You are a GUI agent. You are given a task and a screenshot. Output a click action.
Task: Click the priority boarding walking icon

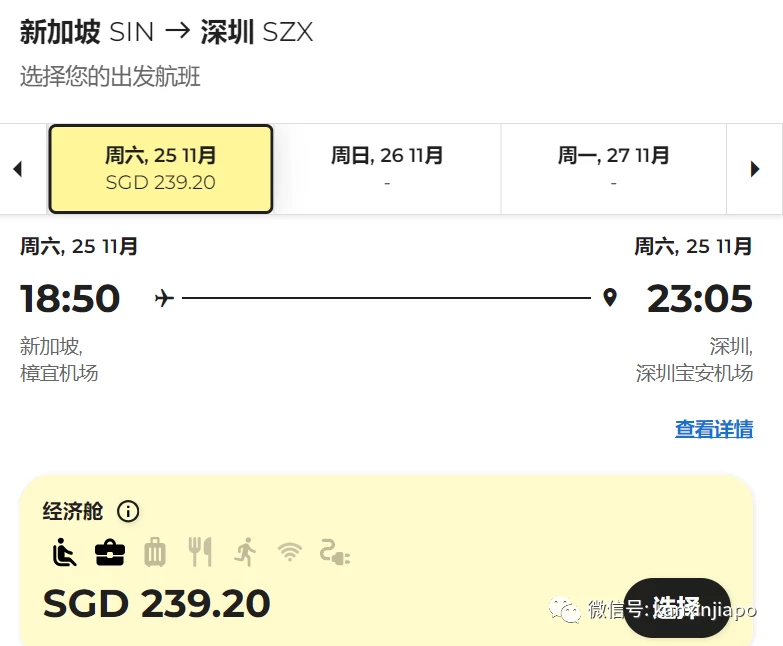[x=245, y=552]
